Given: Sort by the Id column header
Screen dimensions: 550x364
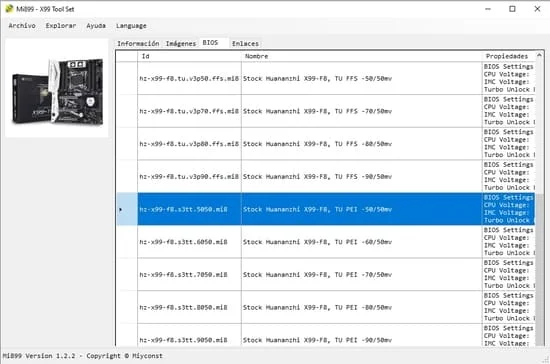Looking at the screenshot, I should pos(189,56).
